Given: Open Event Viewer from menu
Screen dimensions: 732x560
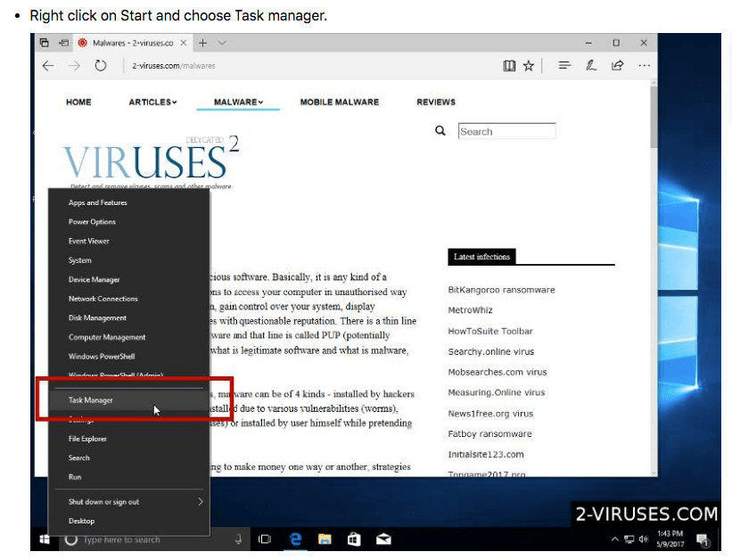Looking at the screenshot, I should coord(129,241).
